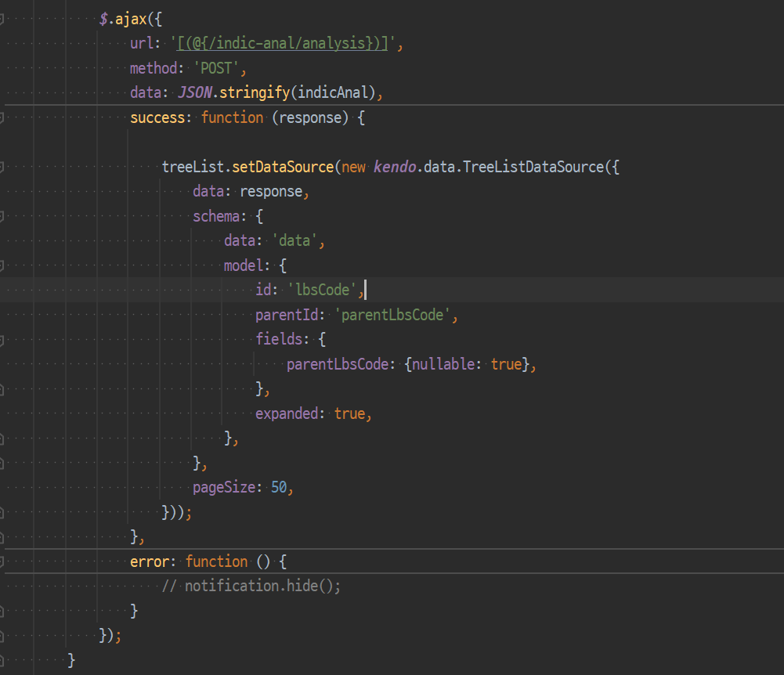
Task: Click 'response' value after 'data:'
Action: 271,192
